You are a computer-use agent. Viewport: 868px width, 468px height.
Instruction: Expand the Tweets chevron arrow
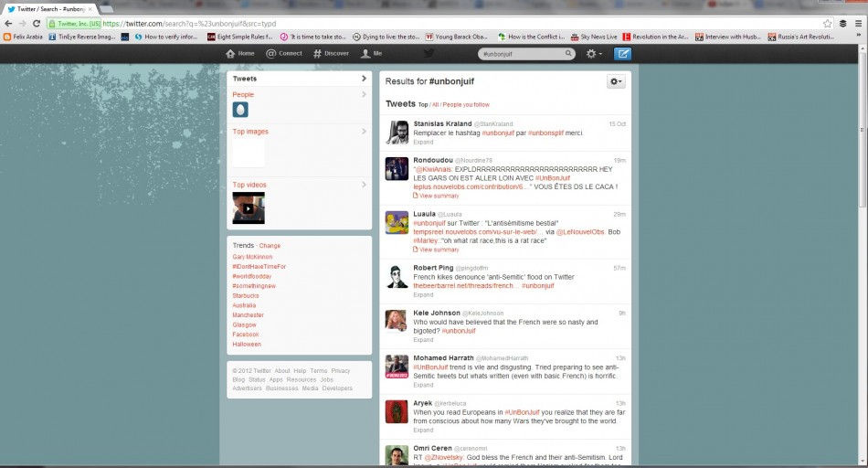(x=364, y=79)
